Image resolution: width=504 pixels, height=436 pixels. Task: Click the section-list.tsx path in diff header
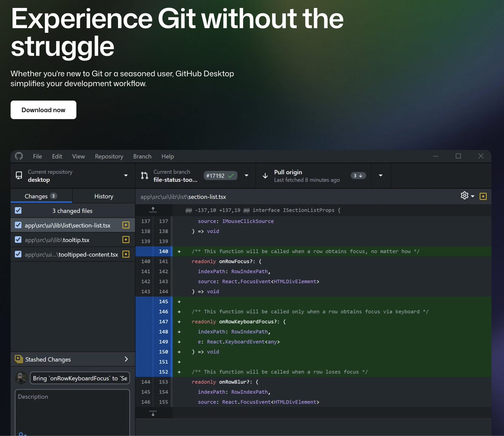tap(183, 196)
